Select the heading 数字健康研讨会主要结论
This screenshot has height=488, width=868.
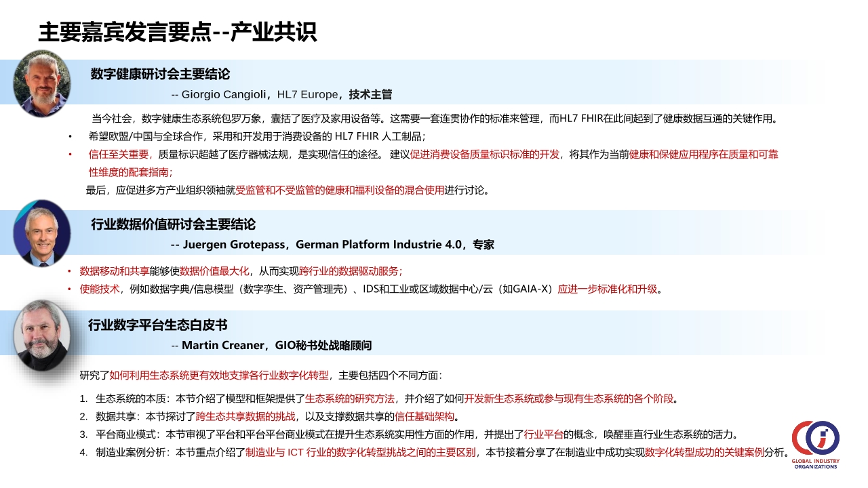160,74
